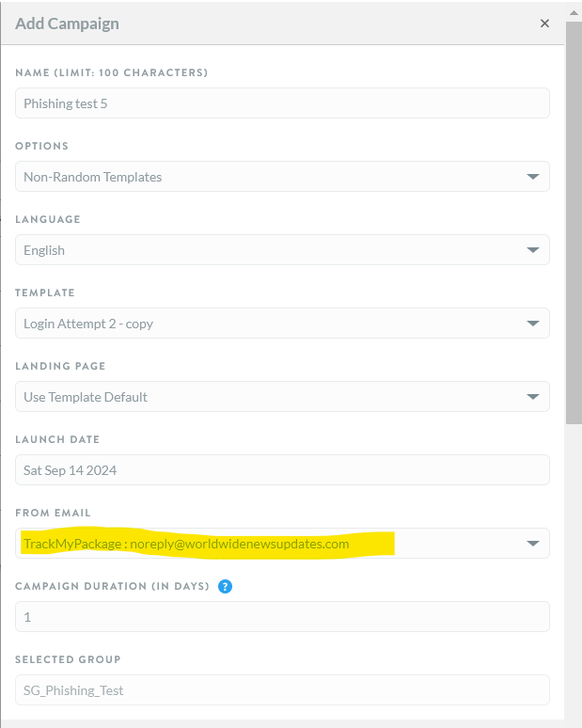Open the English language selector
Viewport: 582px width, 728px height.
pyautogui.click(x=282, y=250)
